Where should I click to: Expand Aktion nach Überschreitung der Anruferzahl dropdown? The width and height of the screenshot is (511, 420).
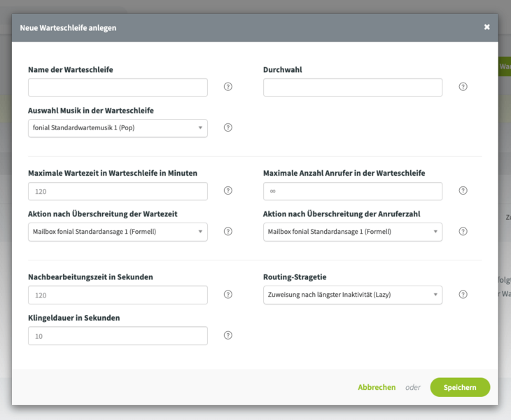(352, 232)
